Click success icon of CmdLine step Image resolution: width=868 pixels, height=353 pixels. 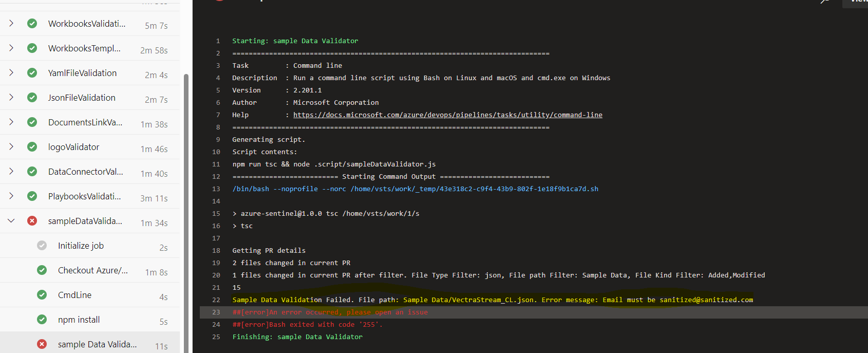point(42,294)
